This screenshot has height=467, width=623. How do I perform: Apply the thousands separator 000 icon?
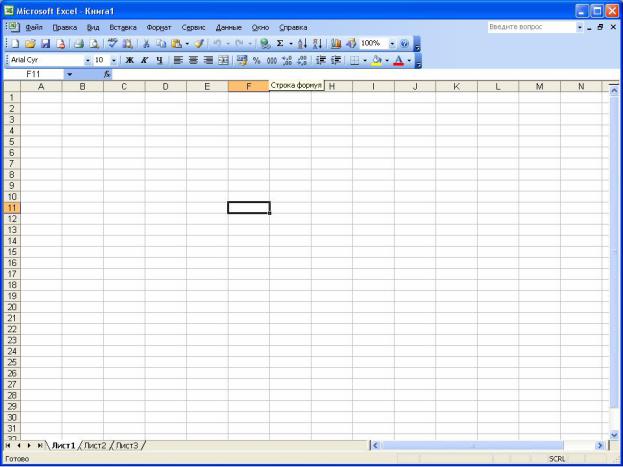click(272, 60)
